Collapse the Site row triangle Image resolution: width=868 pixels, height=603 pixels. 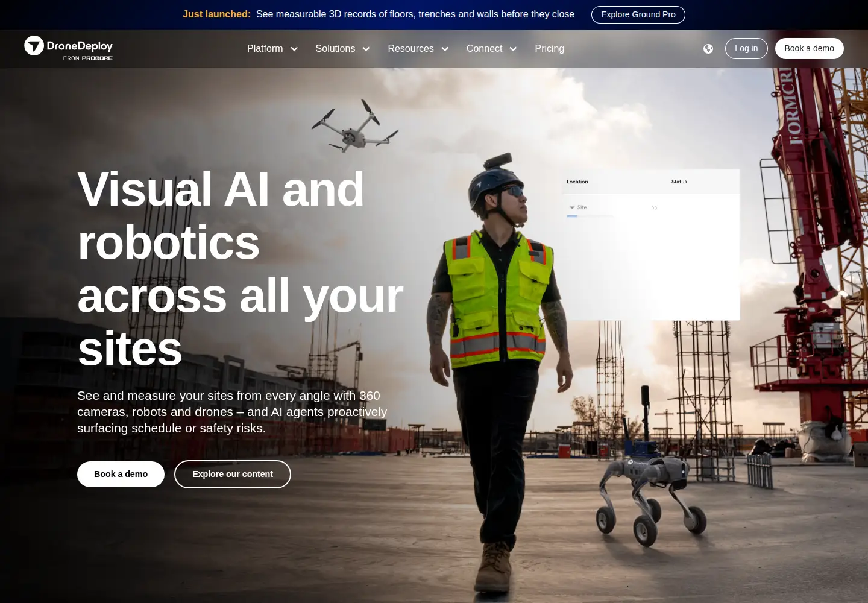(572, 207)
